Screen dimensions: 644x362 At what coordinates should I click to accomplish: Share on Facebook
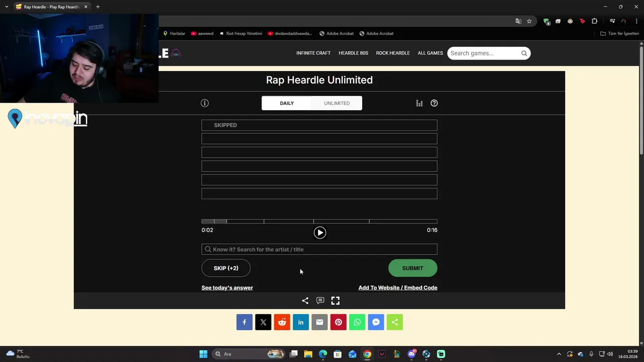245,322
